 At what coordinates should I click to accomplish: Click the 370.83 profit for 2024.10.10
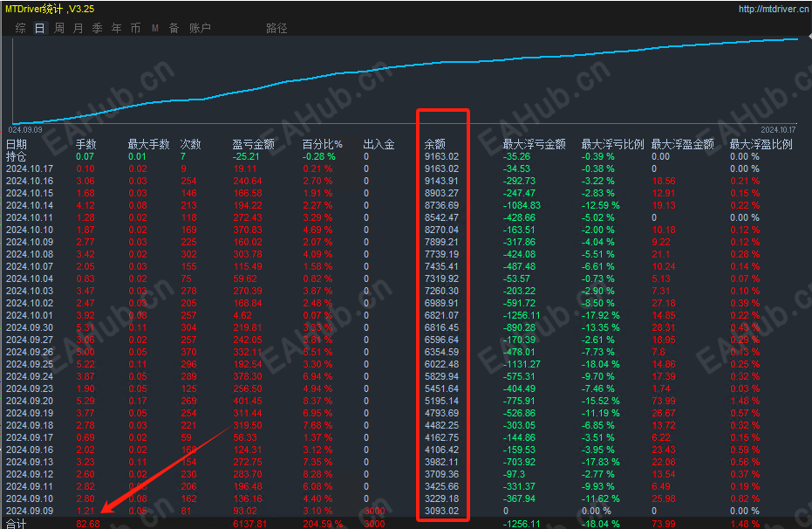click(x=248, y=230)
